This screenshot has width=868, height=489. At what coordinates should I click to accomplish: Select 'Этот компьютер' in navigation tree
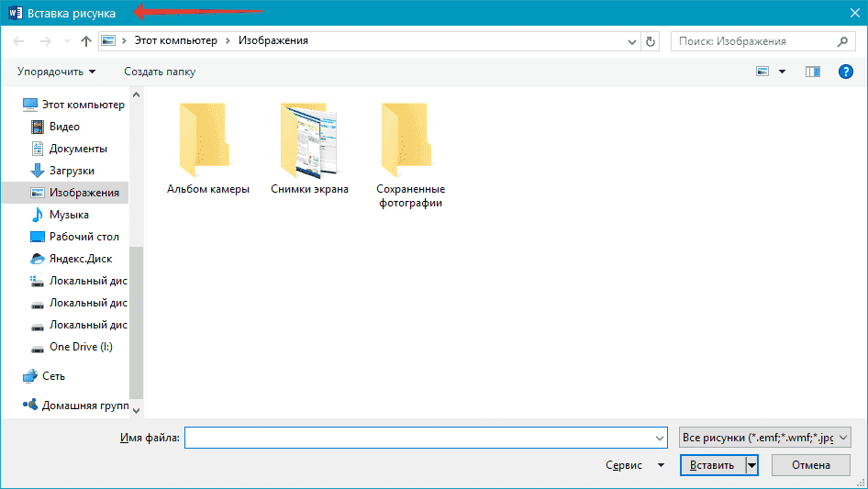point(73,104)
